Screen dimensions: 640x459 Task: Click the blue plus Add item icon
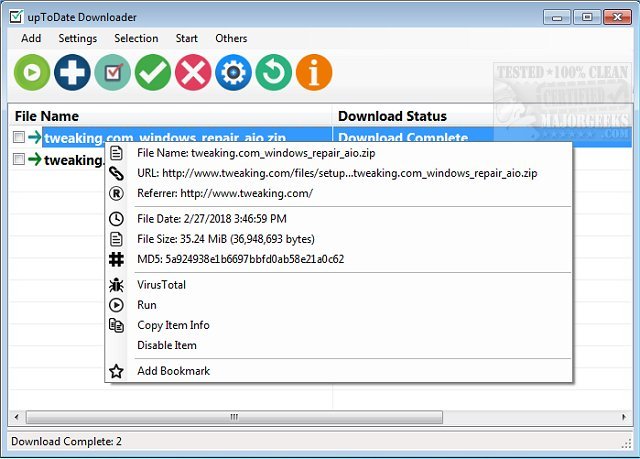click(72, 73)
